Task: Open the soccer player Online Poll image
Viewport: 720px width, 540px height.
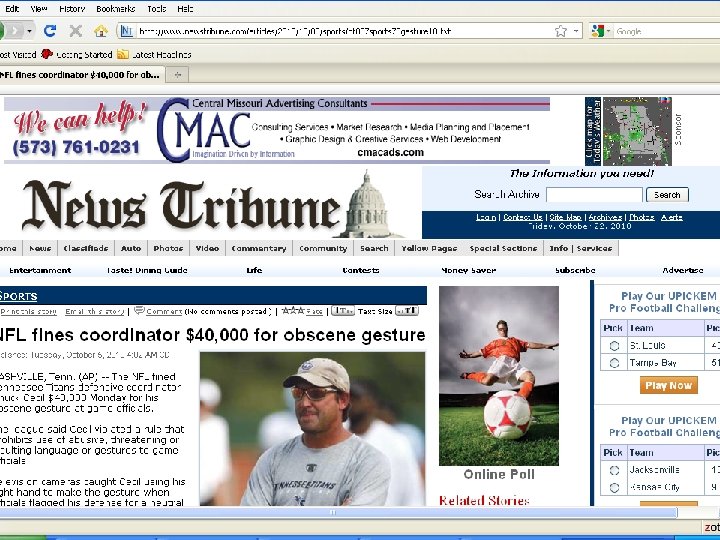Action: [x=499, y=376]
